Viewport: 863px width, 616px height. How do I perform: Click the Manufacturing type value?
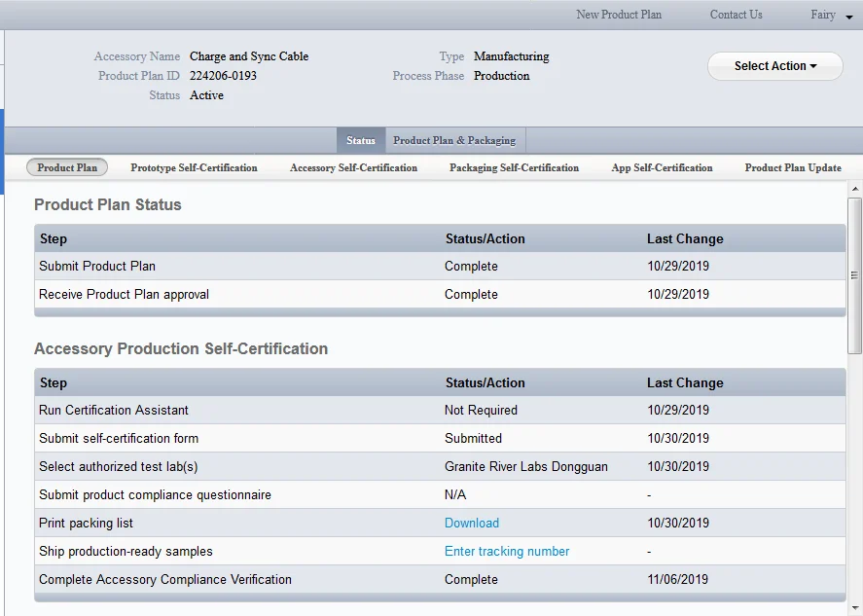click(x=512, y=56)
